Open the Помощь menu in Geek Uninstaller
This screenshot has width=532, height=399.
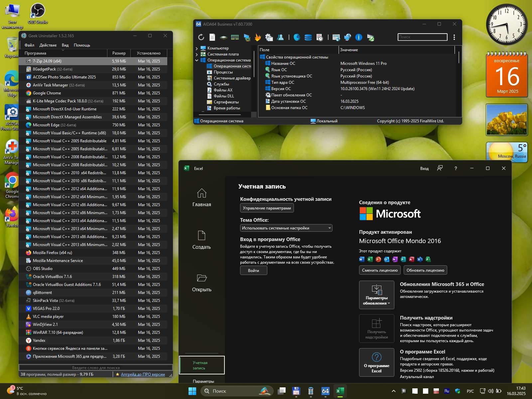pyautogui.click(x=82, y=45)
